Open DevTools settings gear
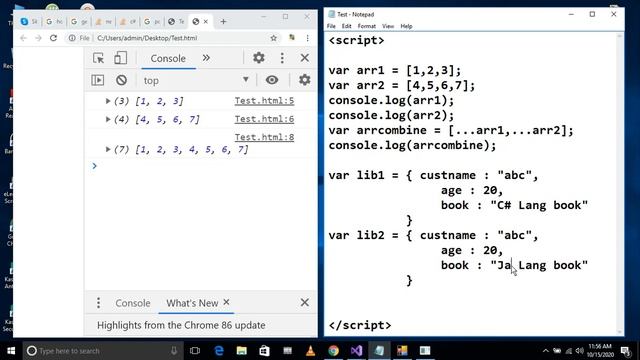Screen dimensions: 640x360 [x=259, y=58]
